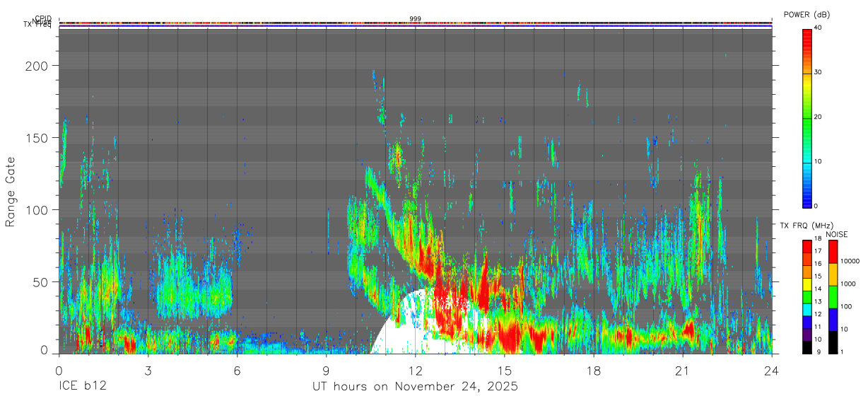
Task: Click the TX Freq strip above the plot
Action: point(416,28)
